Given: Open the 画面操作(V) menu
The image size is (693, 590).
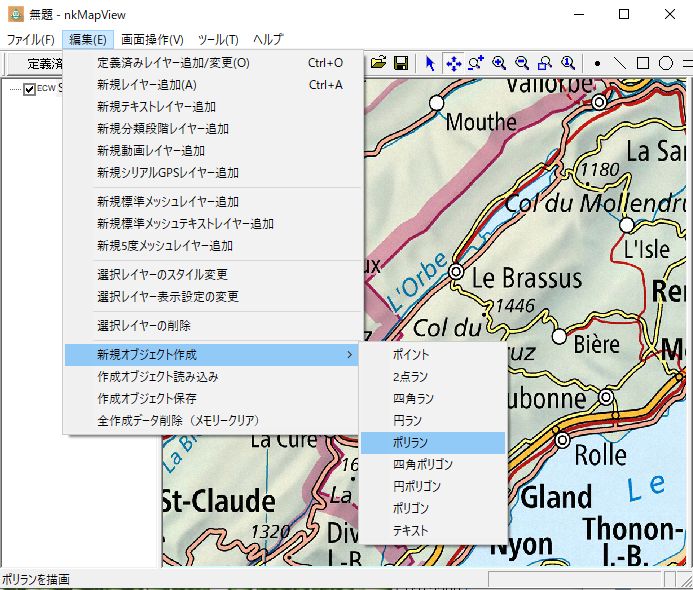Looking at the screenshot, I should pyautogui.click(x=152, y=39).
